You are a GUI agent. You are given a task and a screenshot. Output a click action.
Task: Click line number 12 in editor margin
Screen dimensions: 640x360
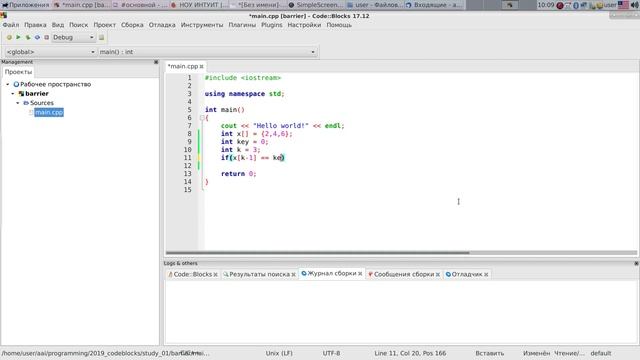[187, 166]
